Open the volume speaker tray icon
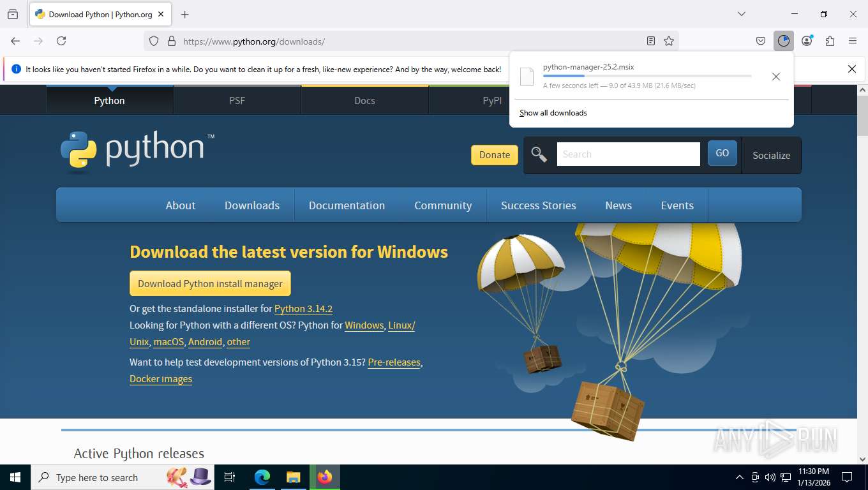 [x=770, y=477]
